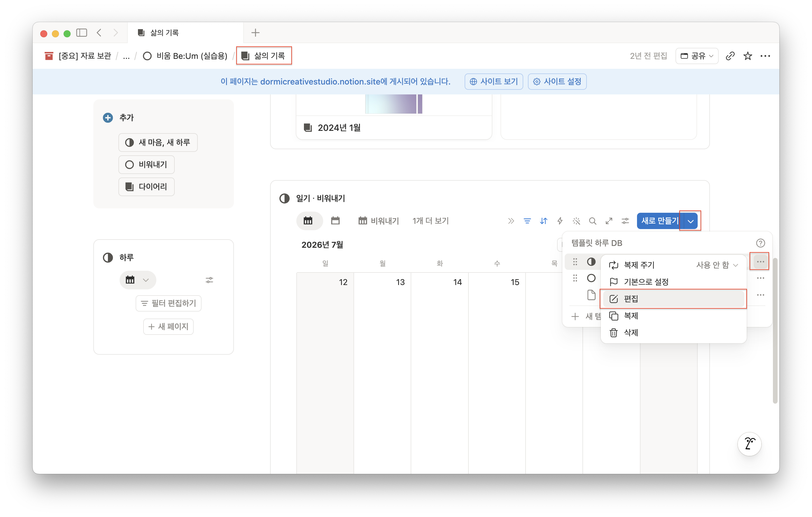Click the template panel scrollbar
The width and height of the screenshot is (812, 517).
775,330
